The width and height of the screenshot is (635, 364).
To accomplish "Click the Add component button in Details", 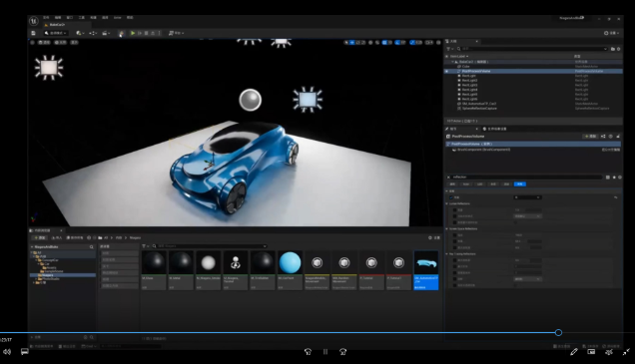I will [590, 137].
